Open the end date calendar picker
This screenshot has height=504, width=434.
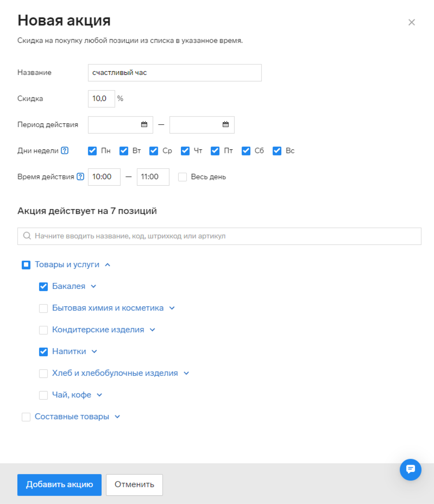[226, 125]
